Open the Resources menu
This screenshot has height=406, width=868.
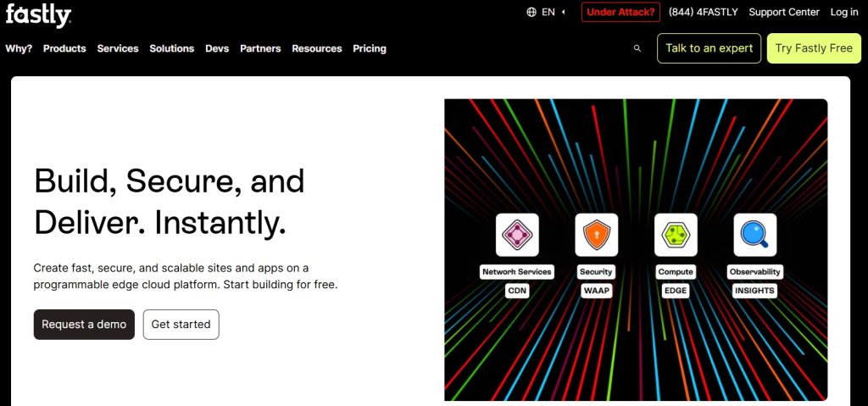click(317, 49)
